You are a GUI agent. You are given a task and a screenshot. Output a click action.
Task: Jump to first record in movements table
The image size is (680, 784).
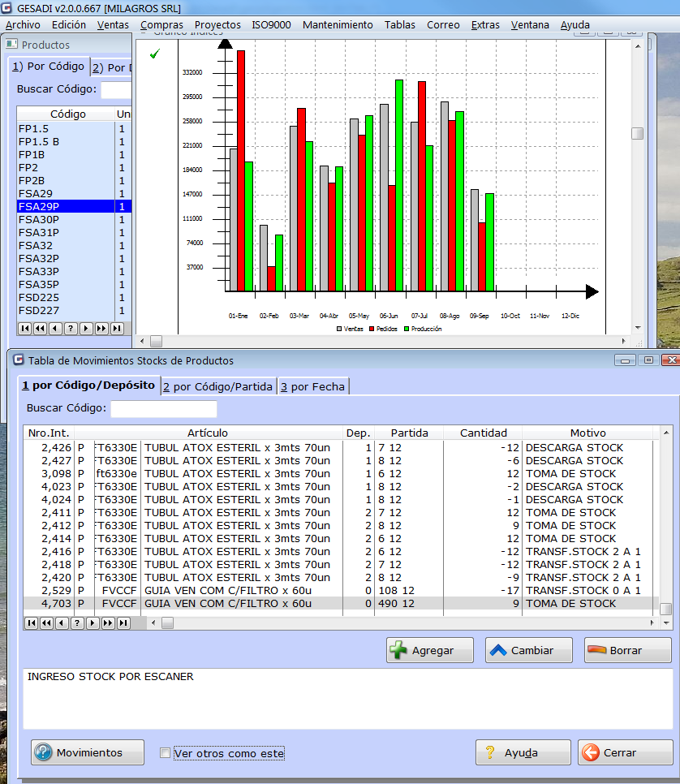click(32, 623)
